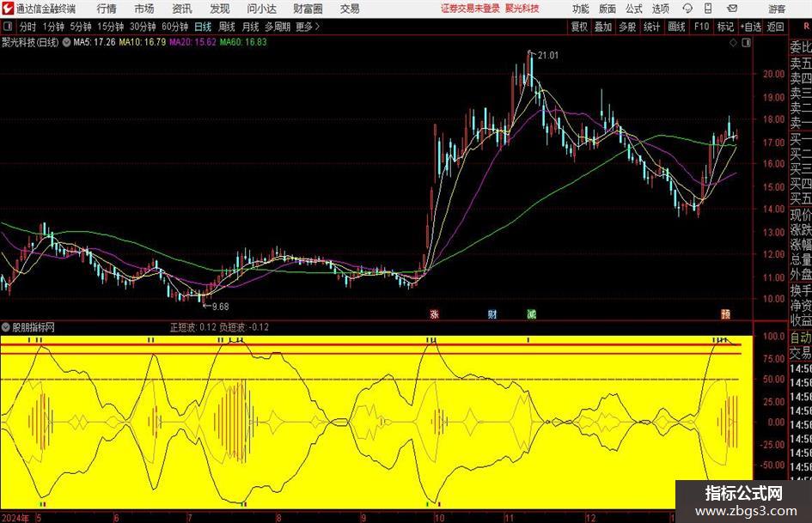This screenshot has height=523, width=812.
Task: Expand the 更多 period options
Action: 308,27
